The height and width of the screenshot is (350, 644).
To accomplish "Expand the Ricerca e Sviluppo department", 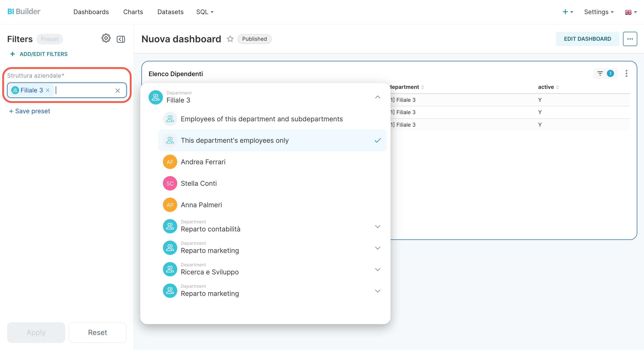I will (377, 269).
